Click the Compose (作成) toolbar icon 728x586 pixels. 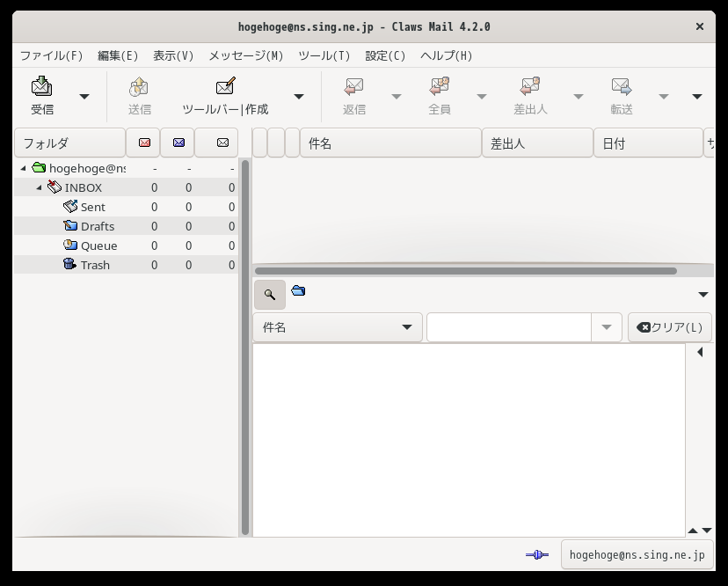point(226,86)
